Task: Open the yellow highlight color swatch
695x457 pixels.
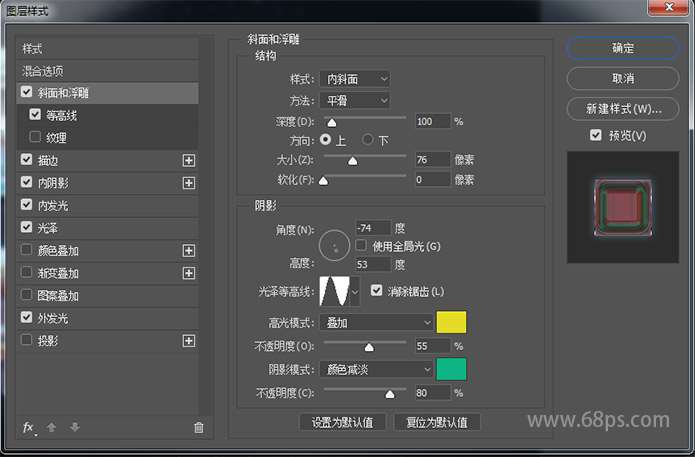Action: pos(451,322)
